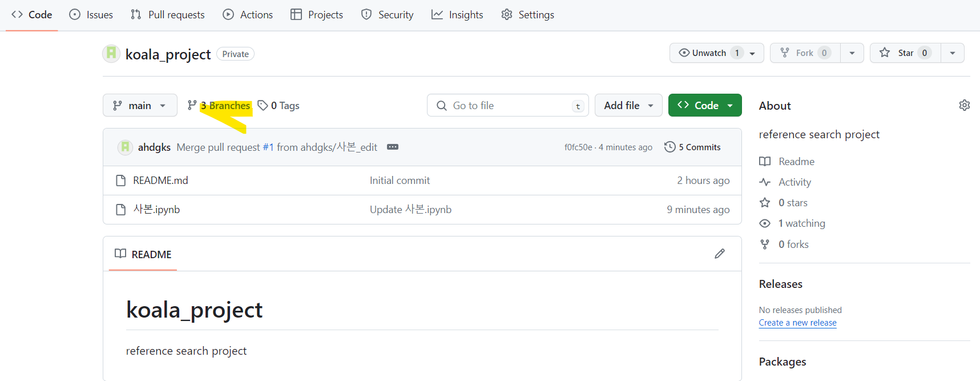This screenshot has width=980, height=381.
Task: Open the Initial commit message link
Action: [400, 181]
